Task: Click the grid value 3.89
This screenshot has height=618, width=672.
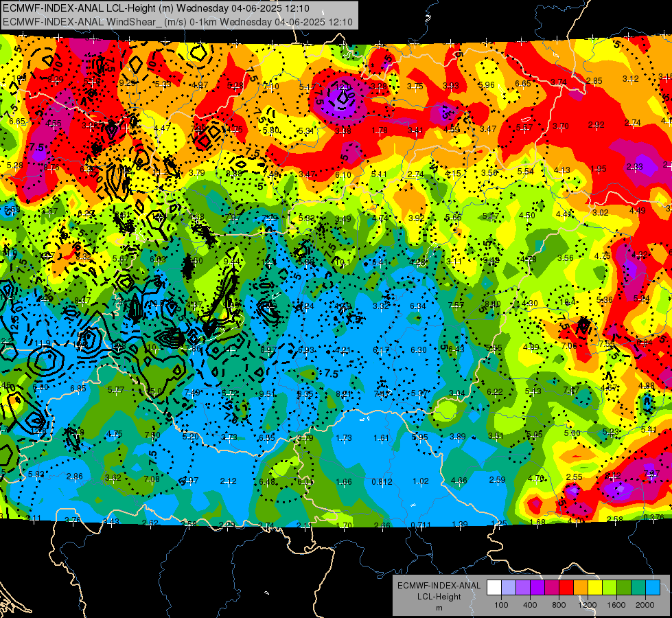Action: 458,436
